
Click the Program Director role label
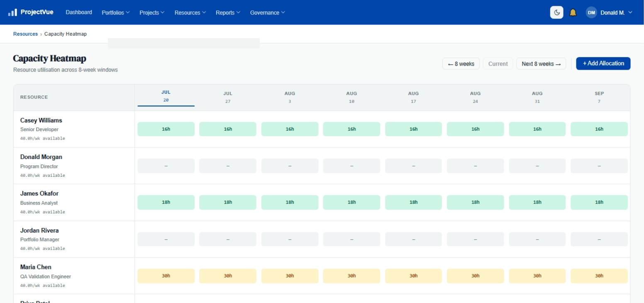(39, 166)
